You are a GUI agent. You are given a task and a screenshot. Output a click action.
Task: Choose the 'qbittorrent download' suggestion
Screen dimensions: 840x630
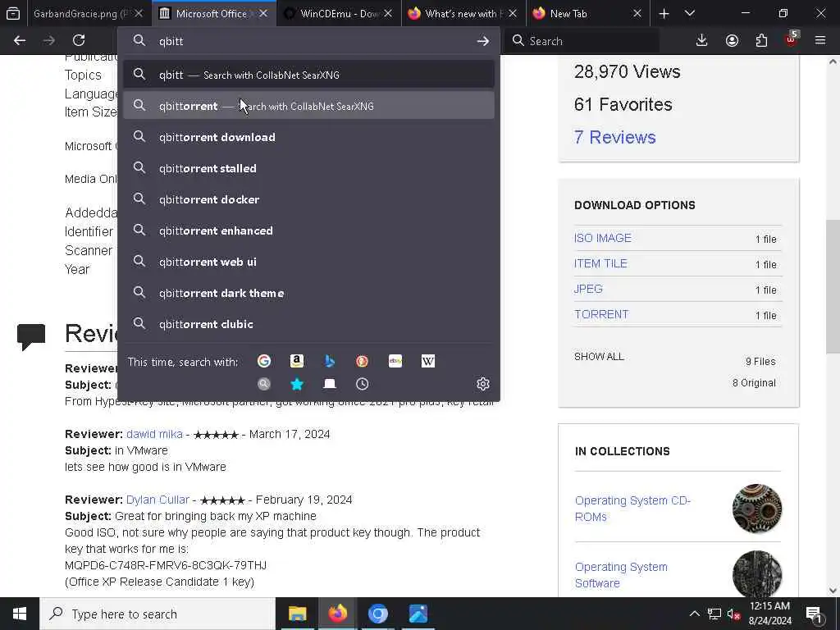[308, 137]
